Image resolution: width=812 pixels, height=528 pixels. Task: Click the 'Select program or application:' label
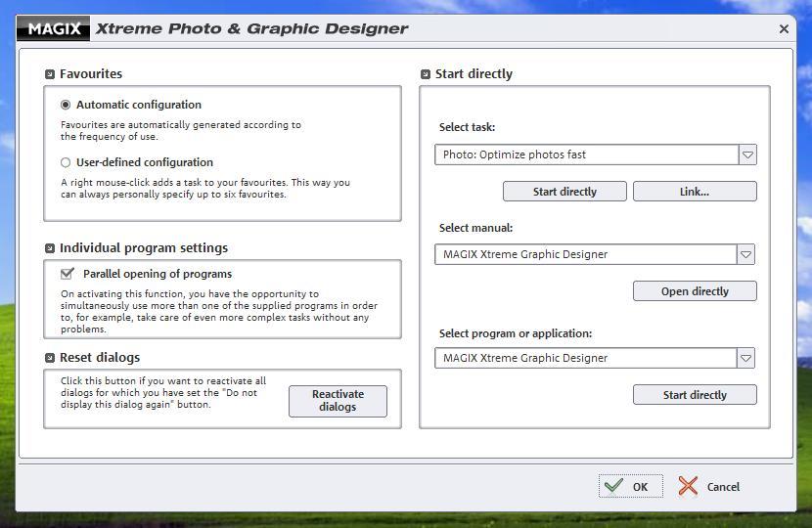[516, 333]
